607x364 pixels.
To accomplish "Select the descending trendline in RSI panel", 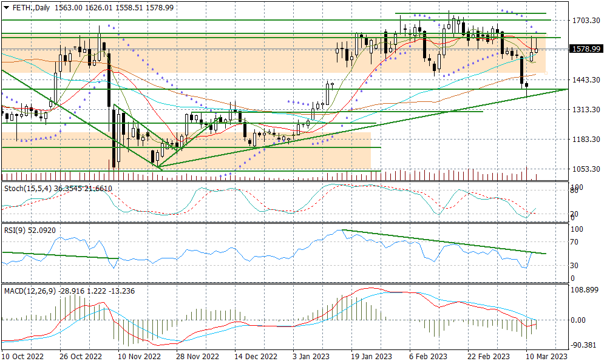I will point(443,242).
